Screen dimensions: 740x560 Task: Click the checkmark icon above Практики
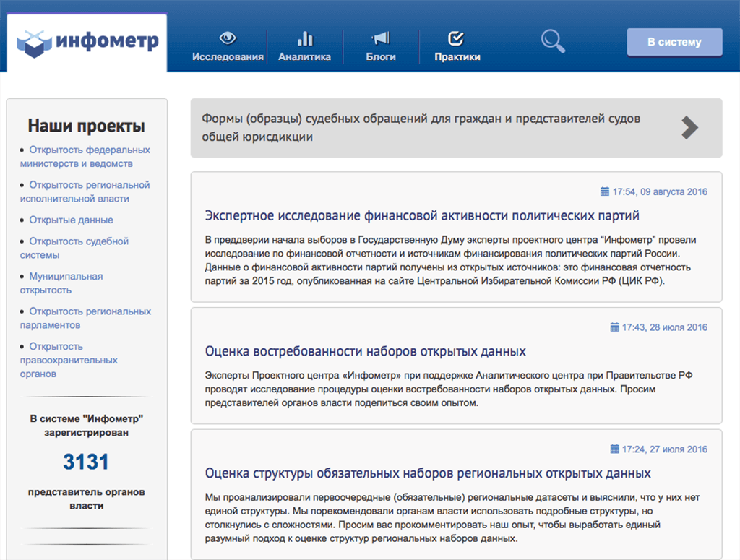click(457, 38)
